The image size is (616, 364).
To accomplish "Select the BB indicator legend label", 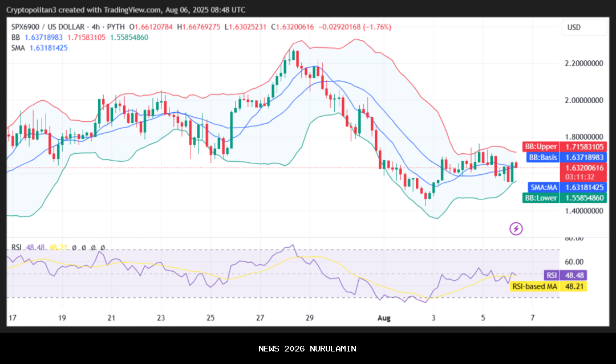I will coord(16,37).
